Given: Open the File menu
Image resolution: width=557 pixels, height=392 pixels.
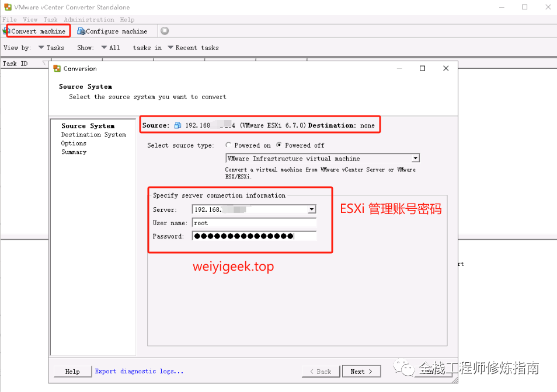Looking at the screenshot, I should [x=9, y=19].
